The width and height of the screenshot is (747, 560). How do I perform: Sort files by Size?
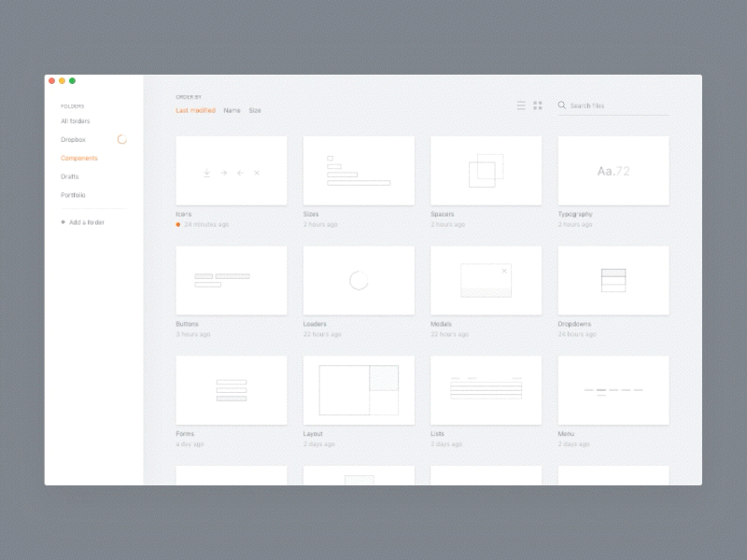pos(255,110)
